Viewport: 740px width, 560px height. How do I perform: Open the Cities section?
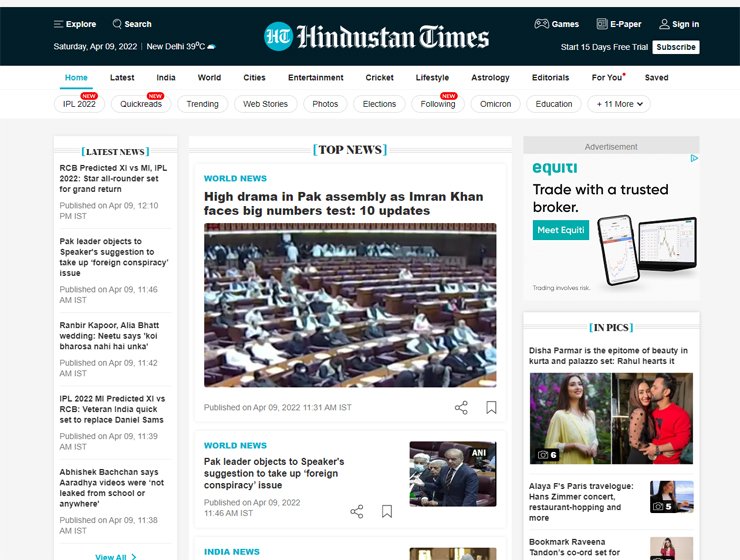[x=254, y=77]
